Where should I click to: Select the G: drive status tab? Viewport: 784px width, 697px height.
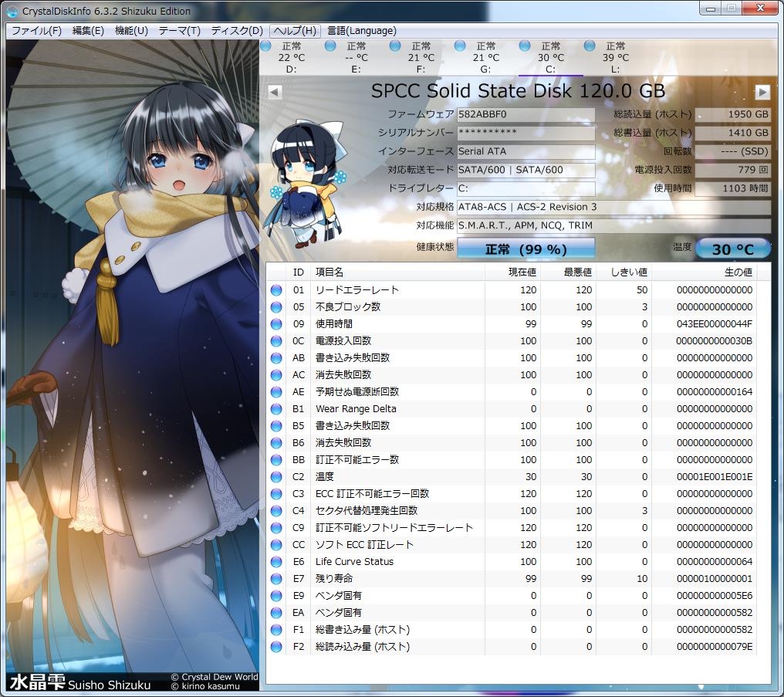[x=485, y=57]
